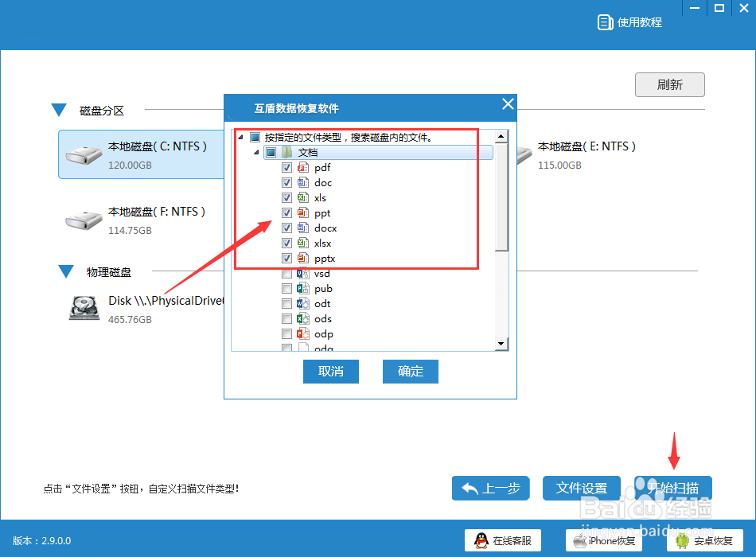Click the xlsx file type icon
Screen dimensions: 756x557
302,243
